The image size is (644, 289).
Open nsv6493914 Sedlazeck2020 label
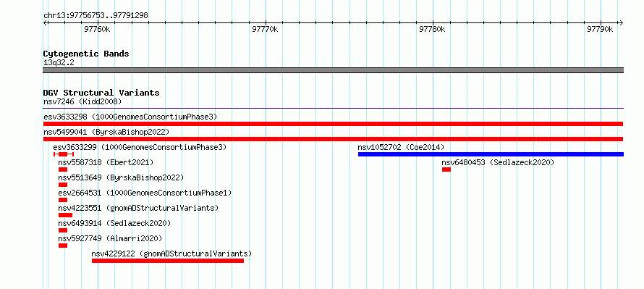coord(114,223)
